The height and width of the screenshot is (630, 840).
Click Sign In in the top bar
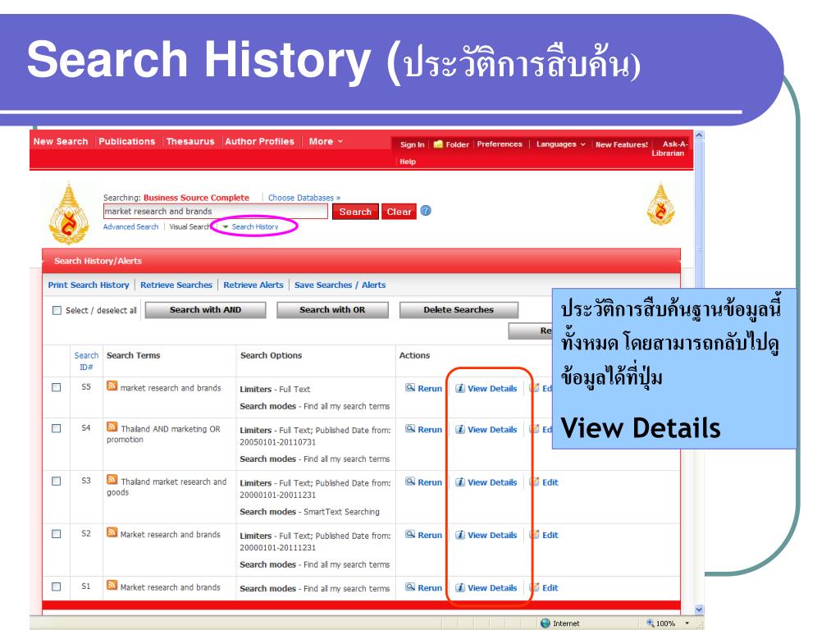[x=412, y=144]
